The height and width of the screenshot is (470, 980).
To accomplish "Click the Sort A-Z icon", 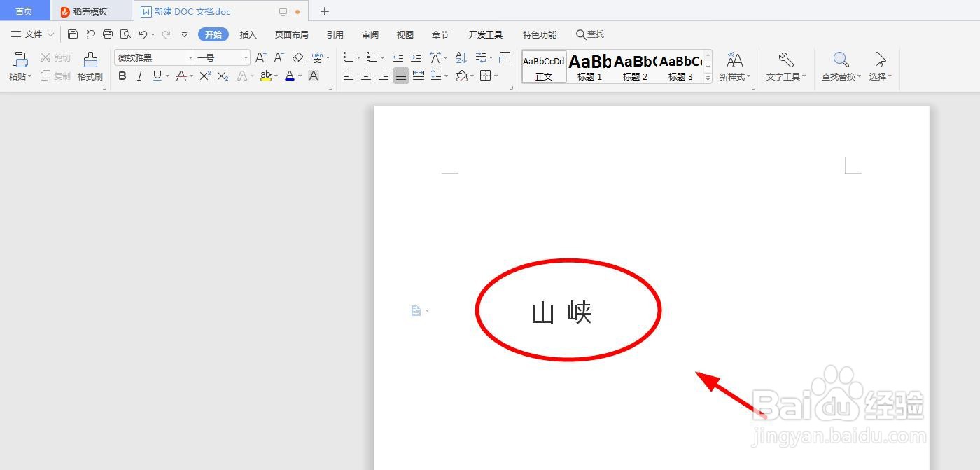I will 461,57.
